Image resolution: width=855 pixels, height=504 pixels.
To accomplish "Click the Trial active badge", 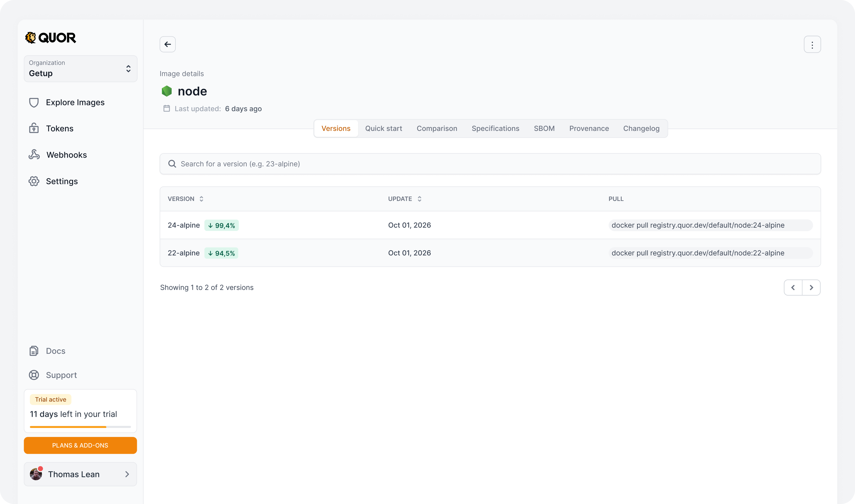I will (50, 400).
